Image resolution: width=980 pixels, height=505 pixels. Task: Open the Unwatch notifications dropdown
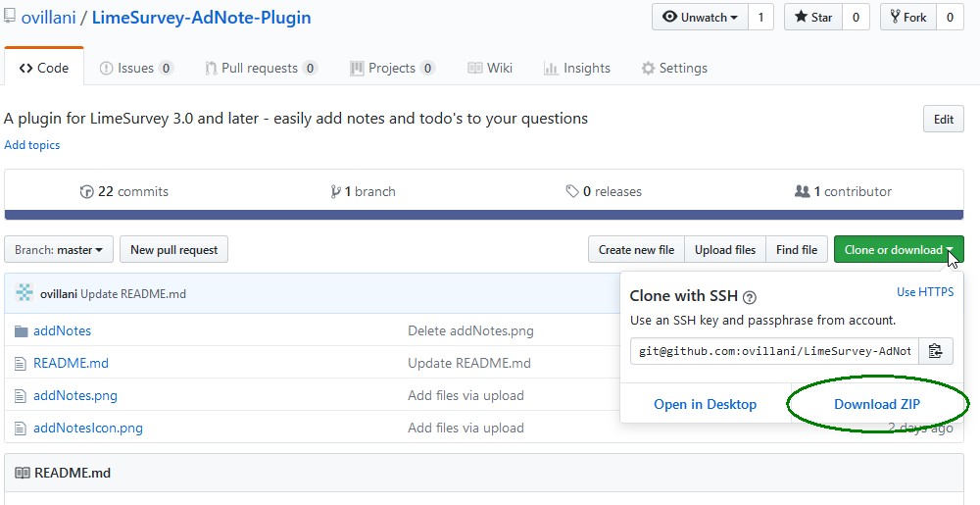pos(700,18)
